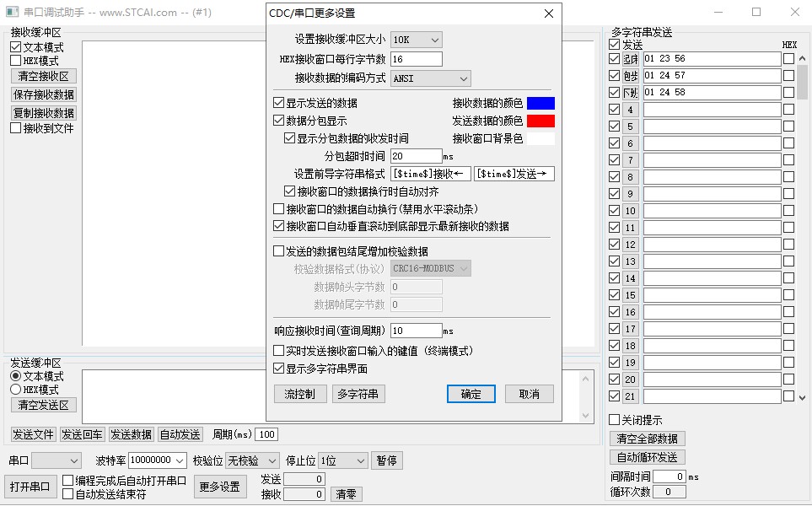Toggle 显示多字符串界面 checkbox

coord(278,369)
